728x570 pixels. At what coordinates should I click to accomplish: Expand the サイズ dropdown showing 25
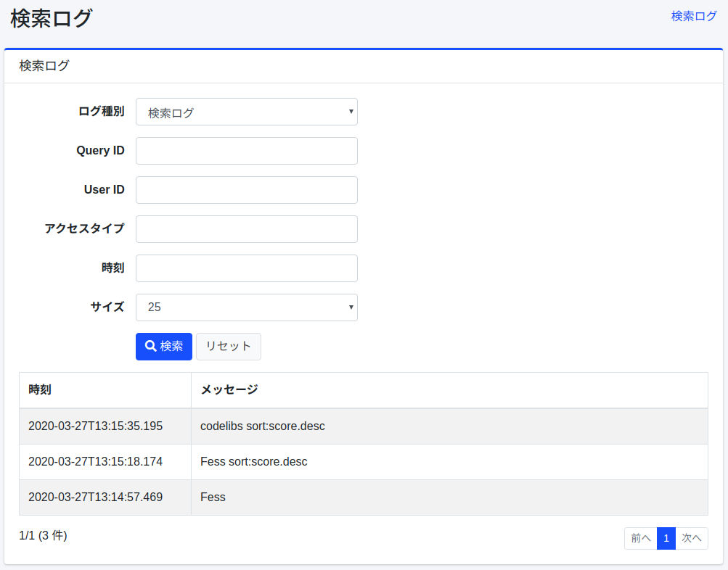(x=246, y=307)
